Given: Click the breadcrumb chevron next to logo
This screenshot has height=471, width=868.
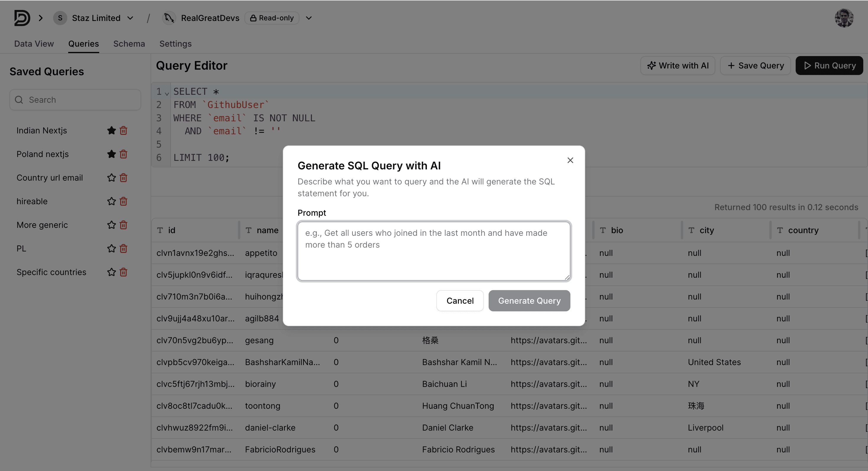Looking at the screenshot, I should point(41,18).
